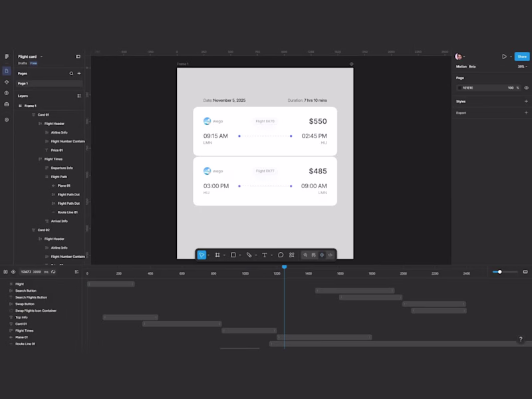Image resolution: width=532 pixels, height=399 pixels.
Task: Open the components assets icon in left rail
Action: pyautogui.click(x=7, y=82)
